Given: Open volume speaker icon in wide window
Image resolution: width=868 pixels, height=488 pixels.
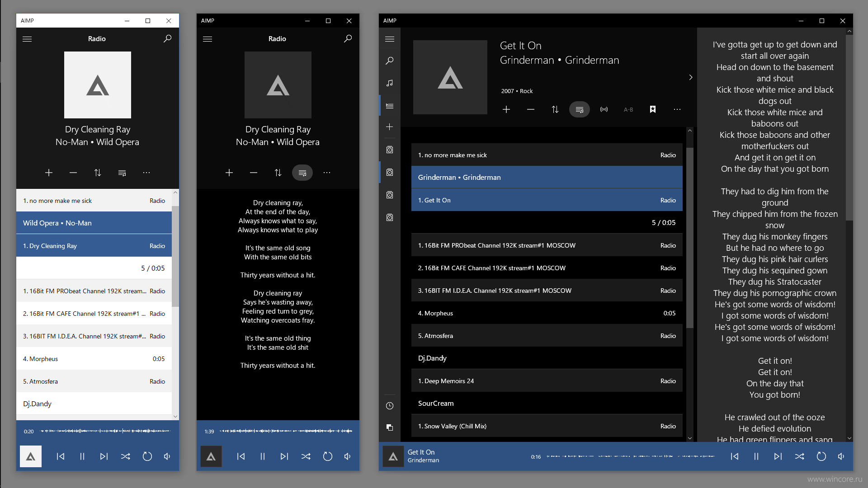Looking at the screenshot, I should (841, 456).
